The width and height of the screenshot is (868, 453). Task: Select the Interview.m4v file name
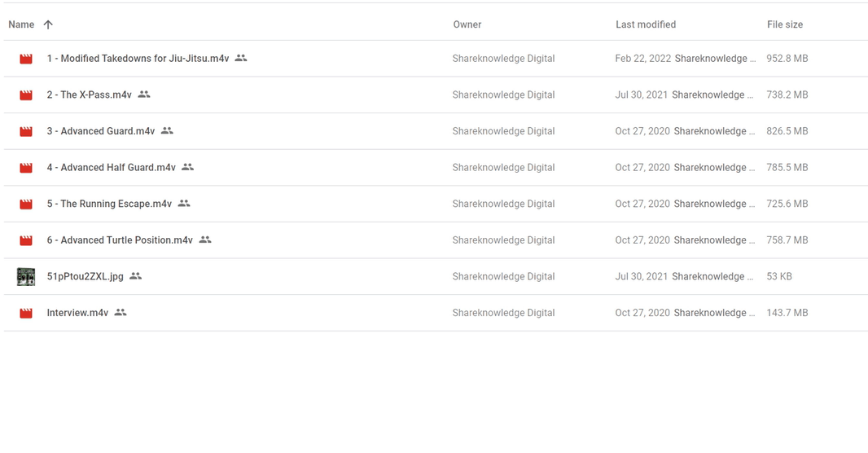77,313
